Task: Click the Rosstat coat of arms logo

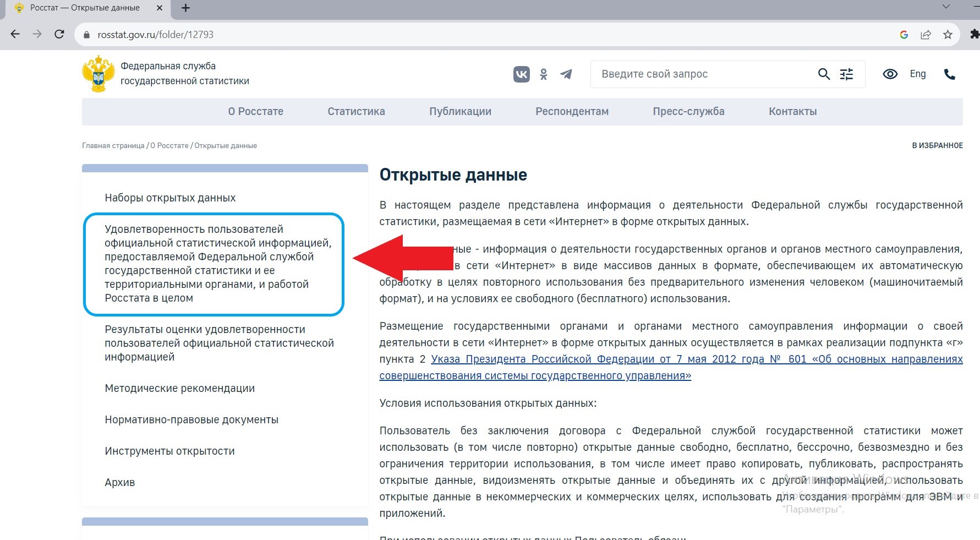Action: tap(98, 74)
